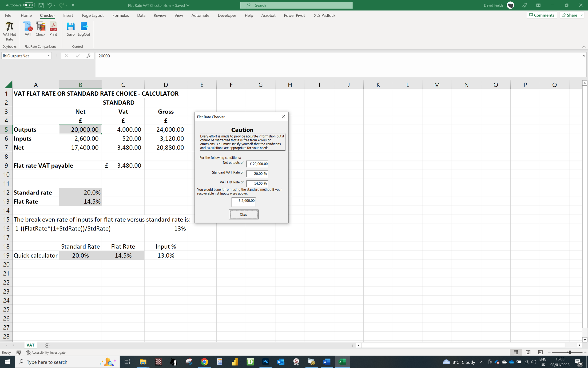
Task: Switch to Page Layout view in status bar
Action: click(528, 352)
